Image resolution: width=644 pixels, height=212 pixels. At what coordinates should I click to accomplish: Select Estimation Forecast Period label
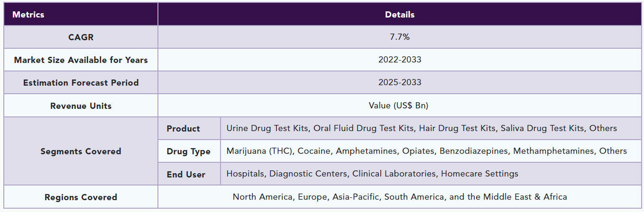[x=81, y=83]
